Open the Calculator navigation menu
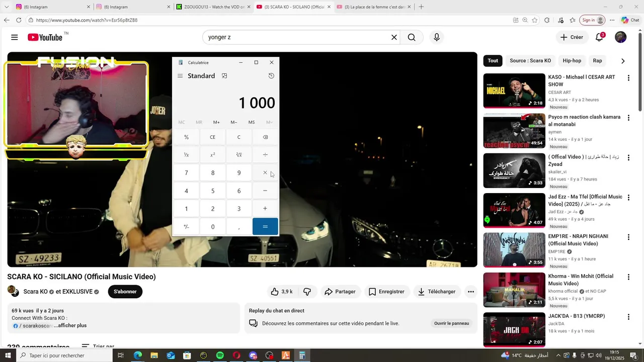The width and height of the screenshot is (644, 362). (180, 76)
